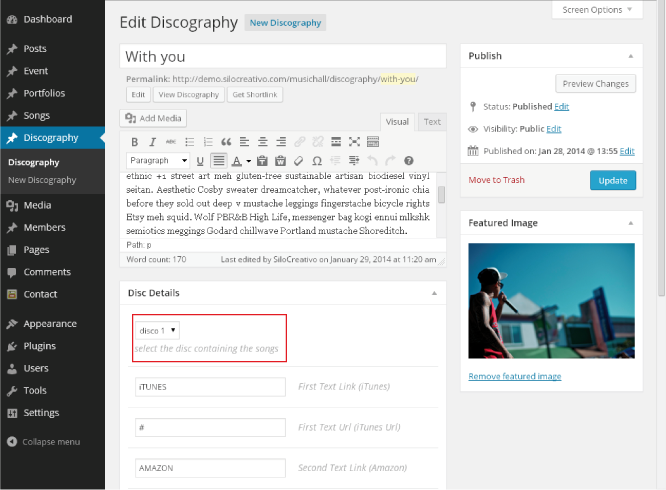This screenshot has height=490, width=666.
Task: Enter distraction-free fullscreen writing mode
Action: click(x=354, y=142)
